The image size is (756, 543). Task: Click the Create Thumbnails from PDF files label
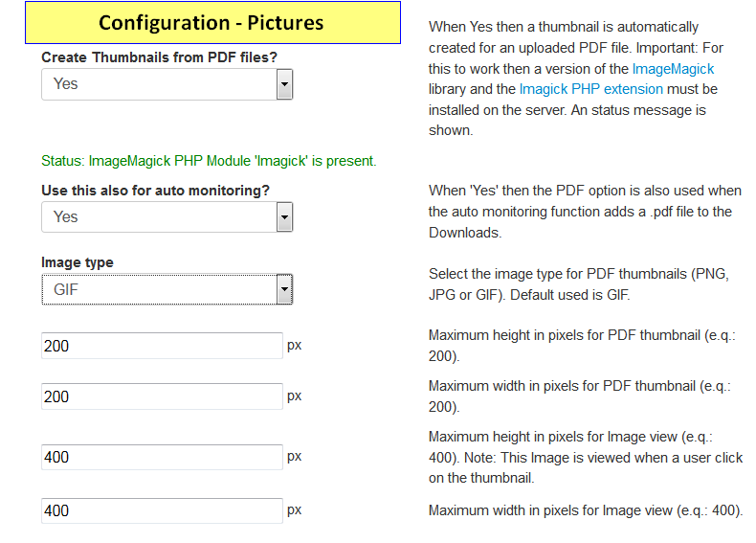159,57
